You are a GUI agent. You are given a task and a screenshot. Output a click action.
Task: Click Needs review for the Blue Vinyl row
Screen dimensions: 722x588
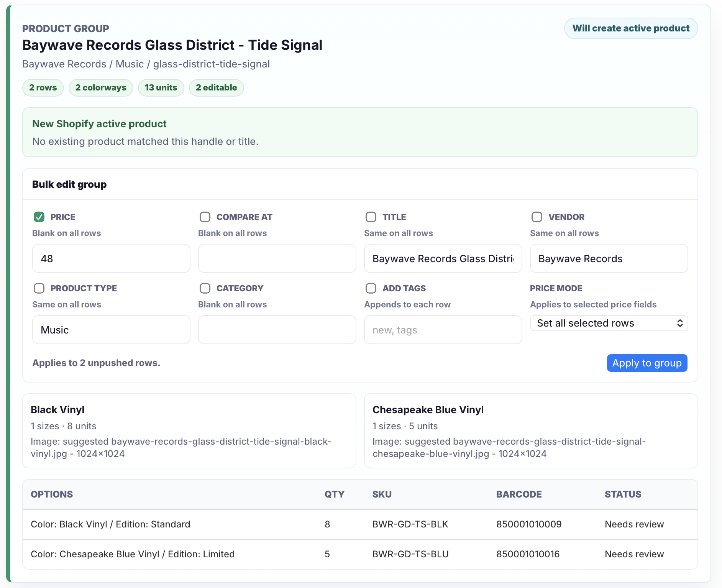pos(634,554)
